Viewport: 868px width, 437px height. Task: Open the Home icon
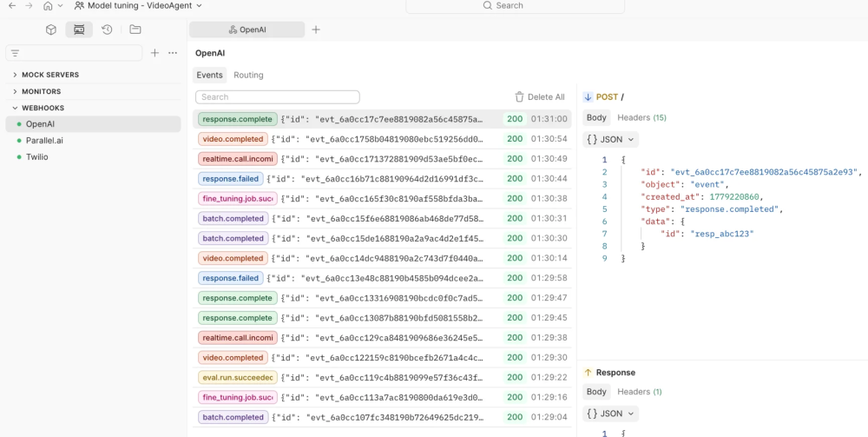point(48,5)
